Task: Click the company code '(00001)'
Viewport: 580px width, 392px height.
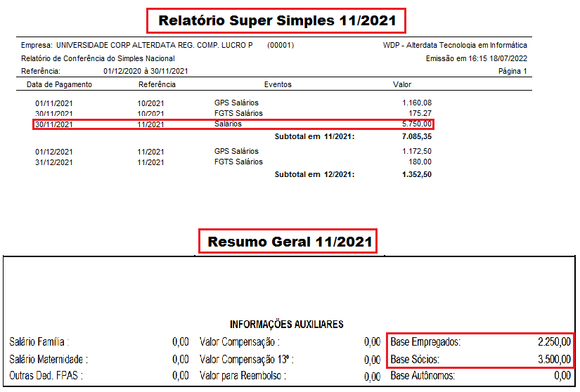Action: 281,45
